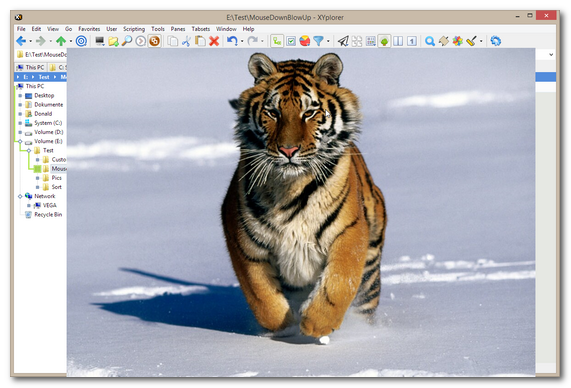Open the brush icon dropdown arrow
The height and width of the screenshot is (388, 571).
481,41
